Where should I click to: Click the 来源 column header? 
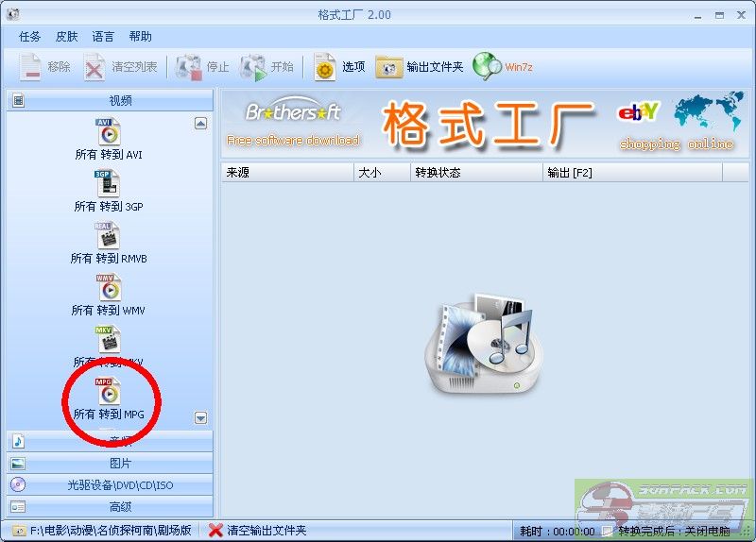tap(287, 173)
